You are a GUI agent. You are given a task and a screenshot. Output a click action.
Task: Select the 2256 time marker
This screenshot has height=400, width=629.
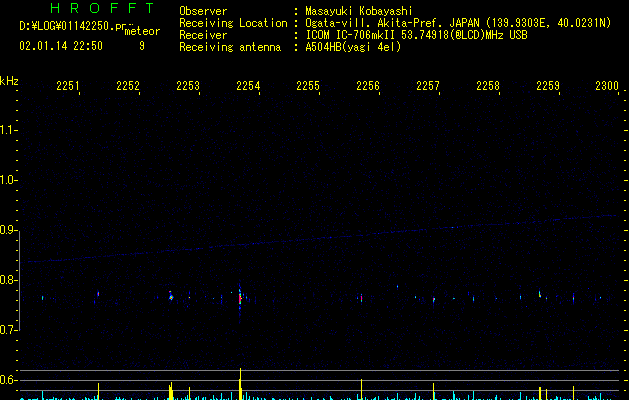click(367, 86)
